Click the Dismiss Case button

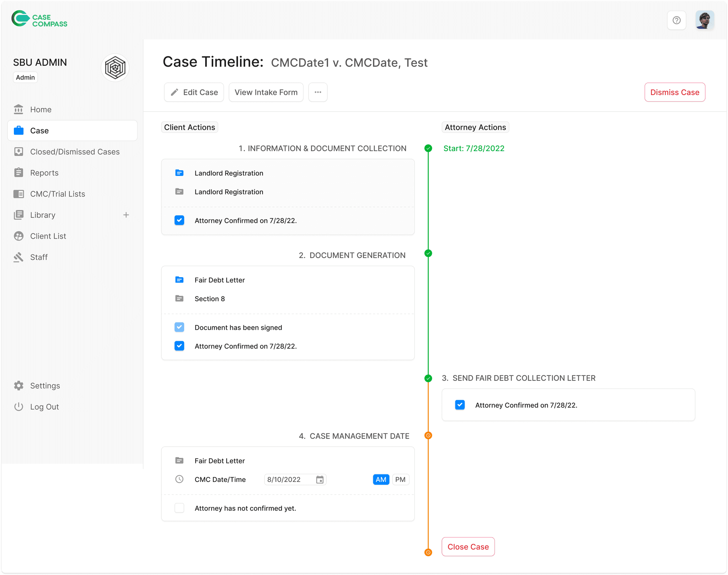click(x=674, y=92)
